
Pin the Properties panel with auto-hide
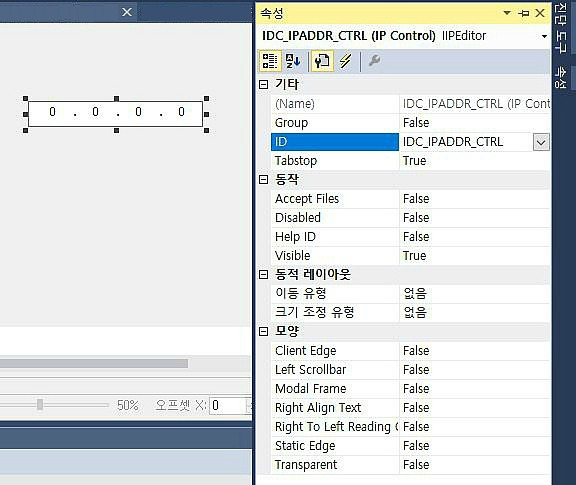[x=523, y=14]
